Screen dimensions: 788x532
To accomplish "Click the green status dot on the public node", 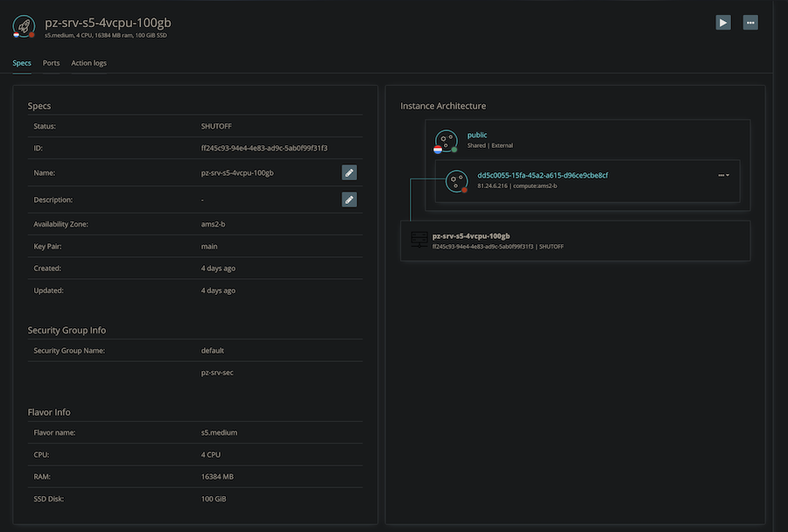I will 454,150.
